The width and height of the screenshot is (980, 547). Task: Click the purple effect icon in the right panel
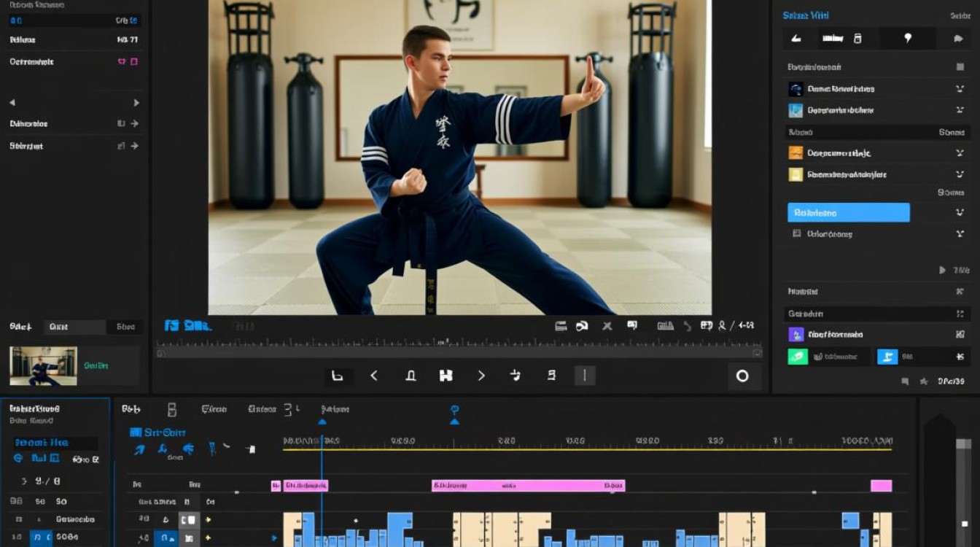(x=796, y=334)
